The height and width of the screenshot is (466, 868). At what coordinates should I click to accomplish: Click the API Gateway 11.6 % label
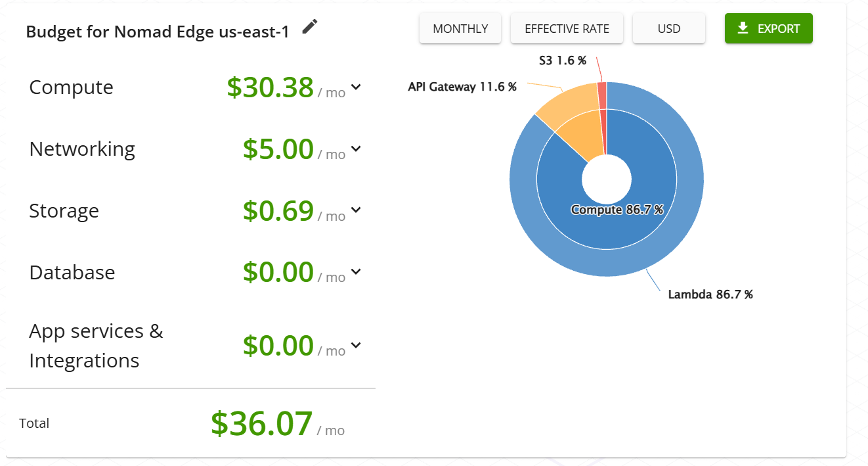(462, 87)
